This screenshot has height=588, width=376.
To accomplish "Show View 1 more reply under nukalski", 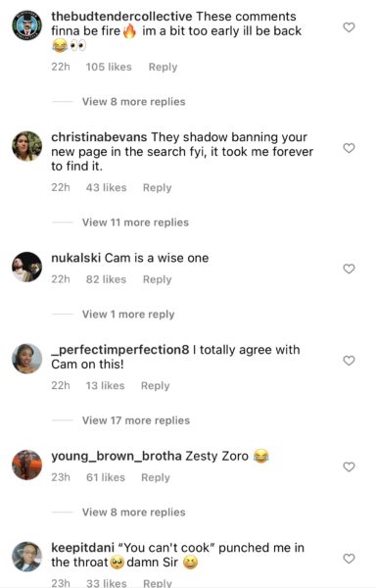I will [x=128, y=315].
